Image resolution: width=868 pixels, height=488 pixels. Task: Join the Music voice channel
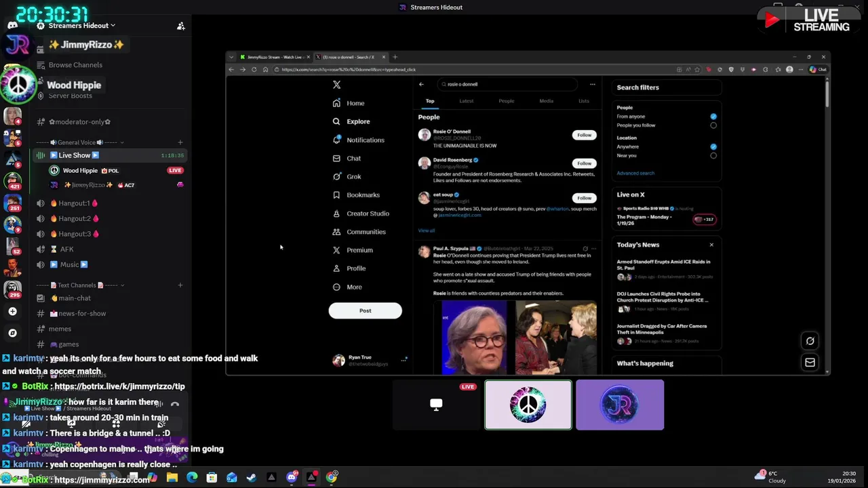(70, 264)
